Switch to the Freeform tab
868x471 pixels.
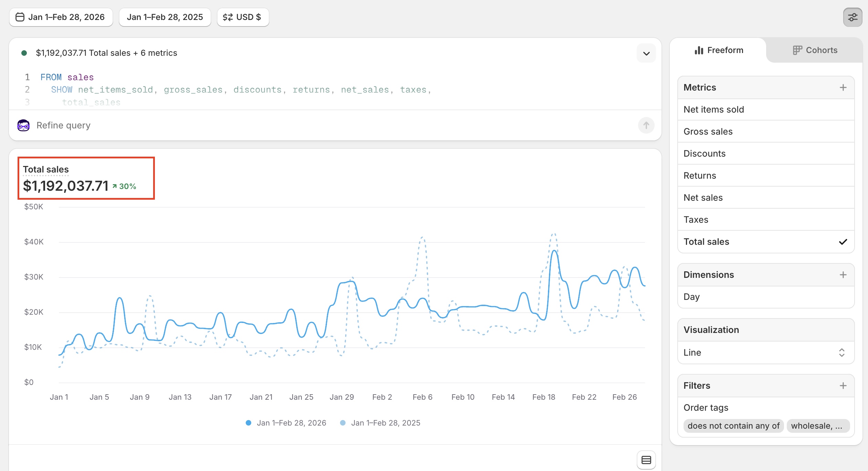719,50
